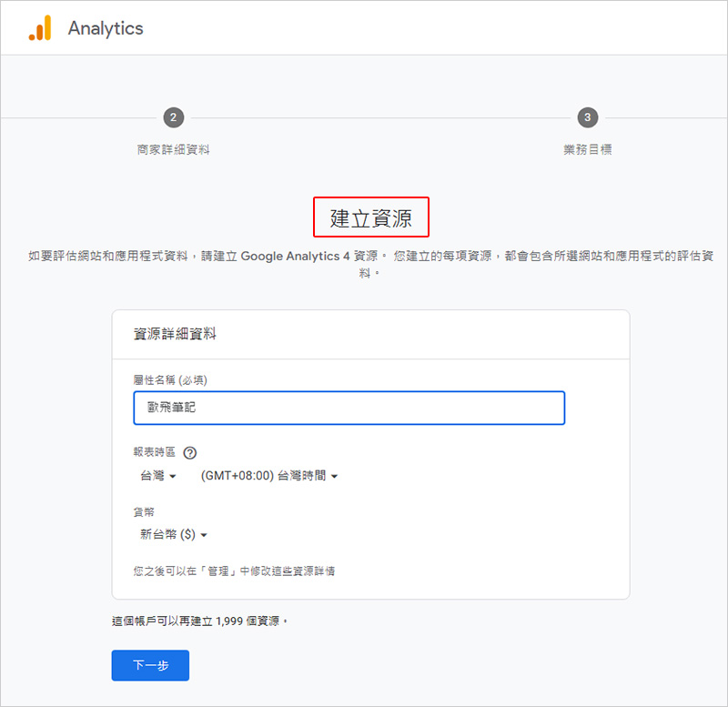Screen dimensions: 728x707
Task: Open the (GMT+08:00) 台灣時間 timezone dropdown
Action: pyautogui.click(x=268, y=476)
